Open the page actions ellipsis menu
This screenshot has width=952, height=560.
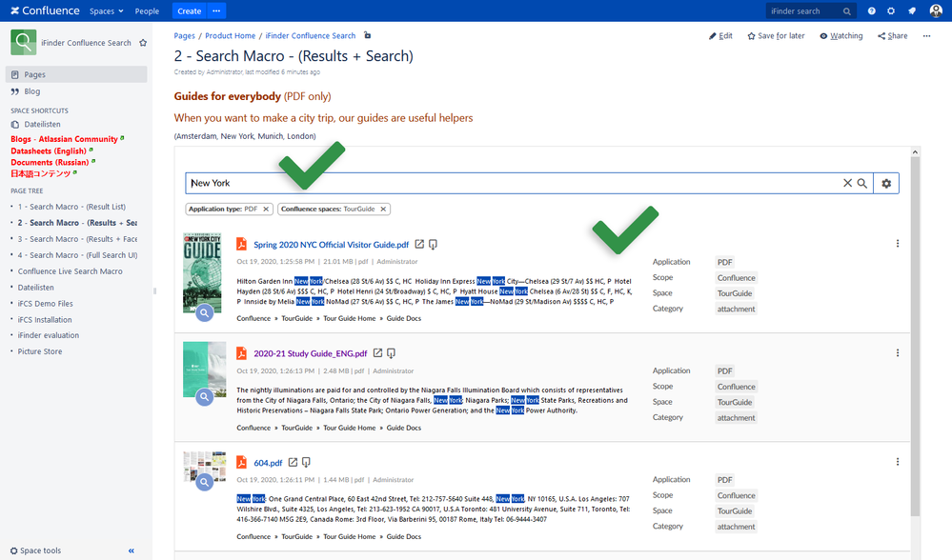click(x=926, y=35)
